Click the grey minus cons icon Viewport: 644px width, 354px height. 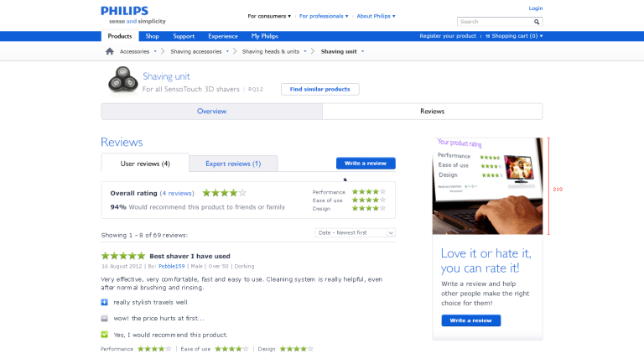pyautogui.click(x=104, y=318)
